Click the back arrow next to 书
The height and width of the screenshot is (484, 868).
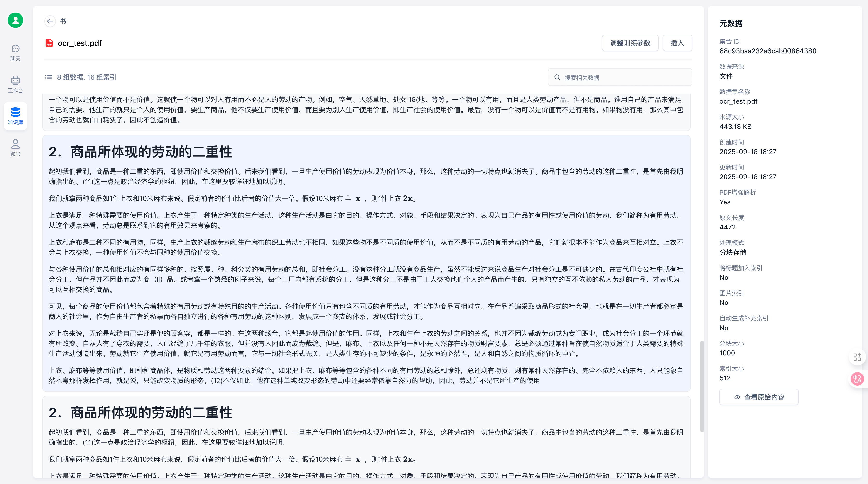(50, 21)
